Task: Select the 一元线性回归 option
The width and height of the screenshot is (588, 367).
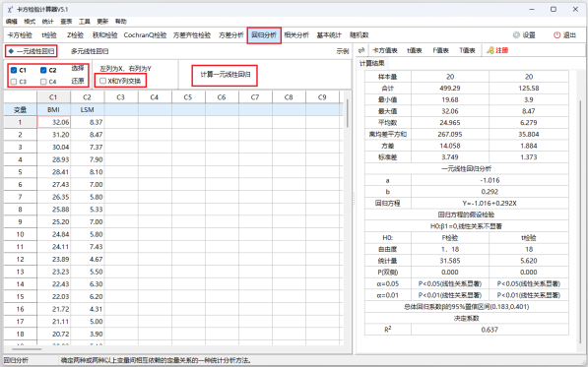Action: (32, 51)
